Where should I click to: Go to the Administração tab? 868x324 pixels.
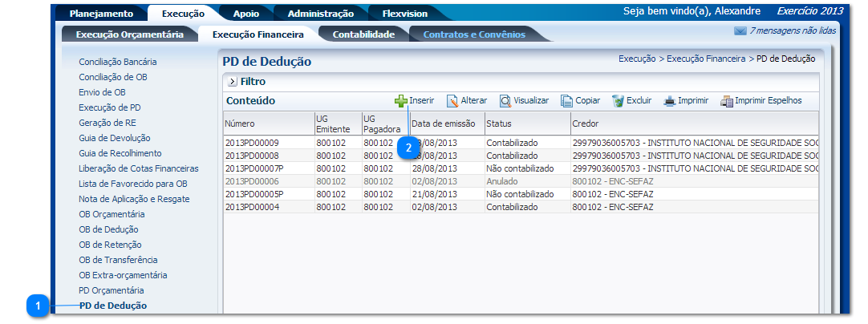[x=320, y=14]
